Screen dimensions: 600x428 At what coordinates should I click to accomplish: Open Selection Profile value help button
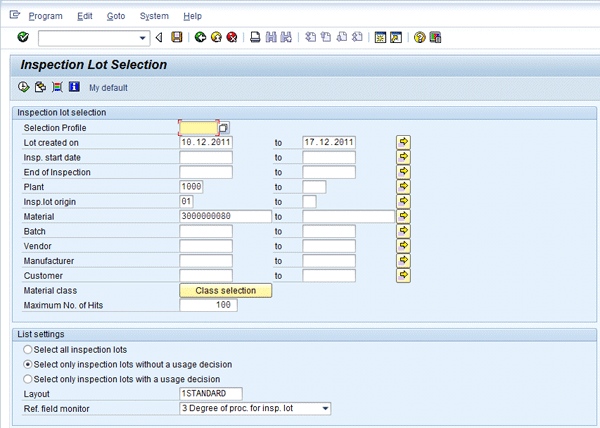[224, 128]
